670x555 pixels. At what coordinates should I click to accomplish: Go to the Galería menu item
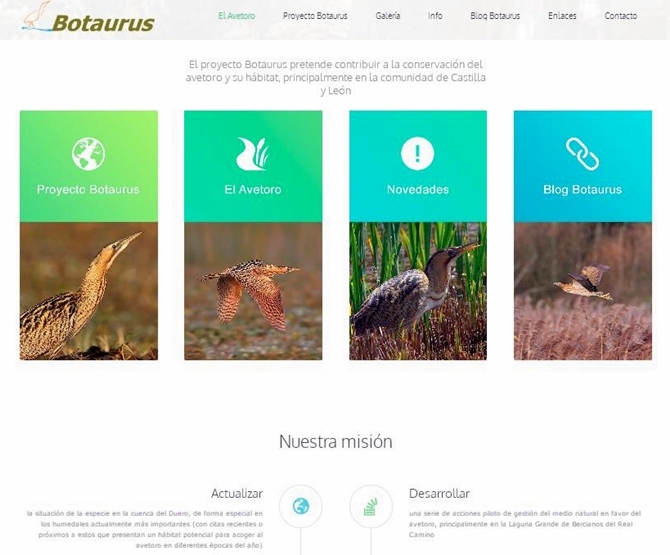pos(388,16)
